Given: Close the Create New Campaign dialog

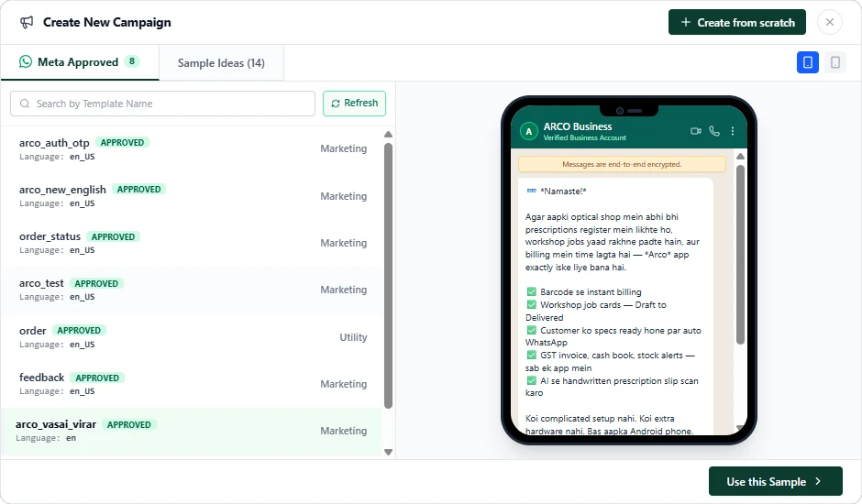Looking at the screenshot, I should [x=830, y=23].
